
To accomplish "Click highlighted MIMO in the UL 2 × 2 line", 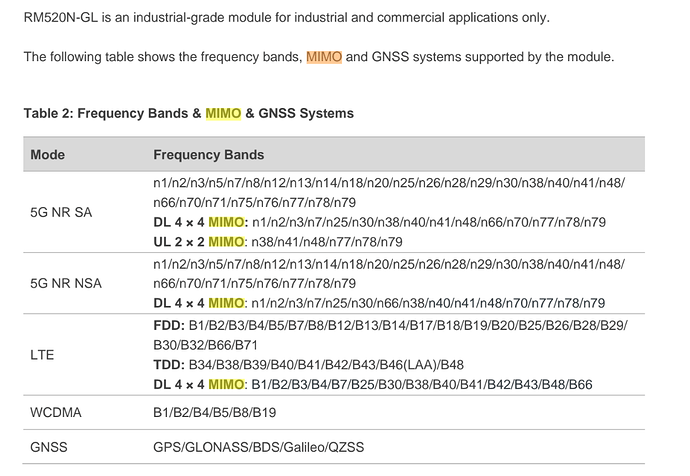I will [227, 241].
